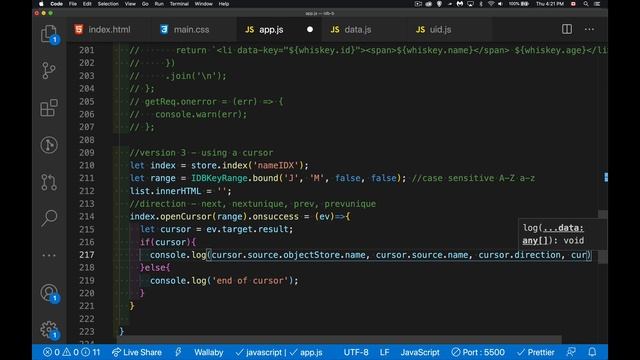Click the horizontal scrollbar at editor bottom
Image resolution: width=640 pixels, height=360 pixels.
(x=339, y=340)
